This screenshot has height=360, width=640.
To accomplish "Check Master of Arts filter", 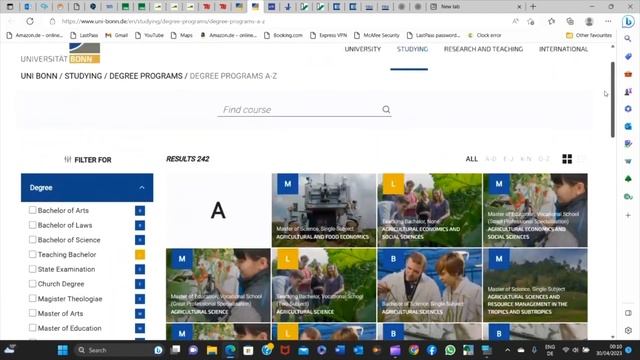I will (x=32, y=313).
